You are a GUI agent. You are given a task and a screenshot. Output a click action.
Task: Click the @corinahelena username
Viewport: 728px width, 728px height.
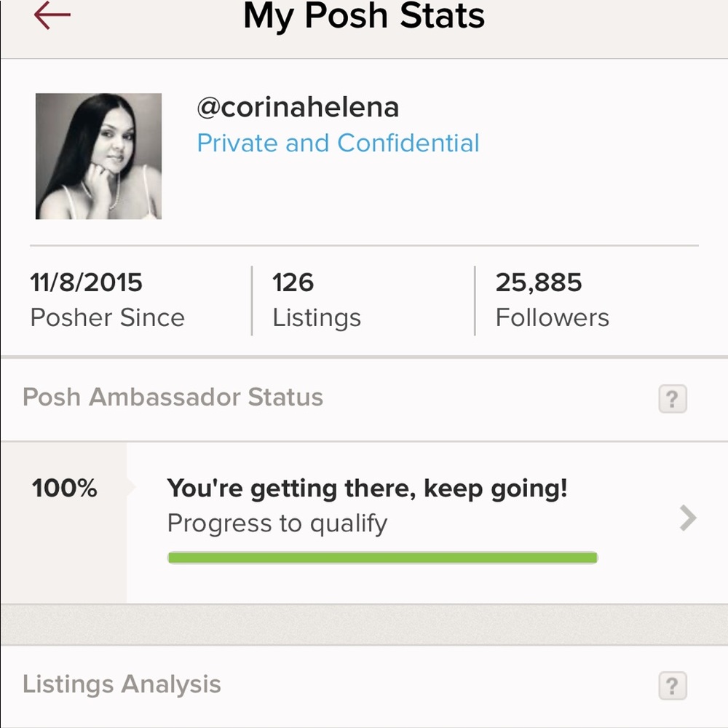coord(298,107)
